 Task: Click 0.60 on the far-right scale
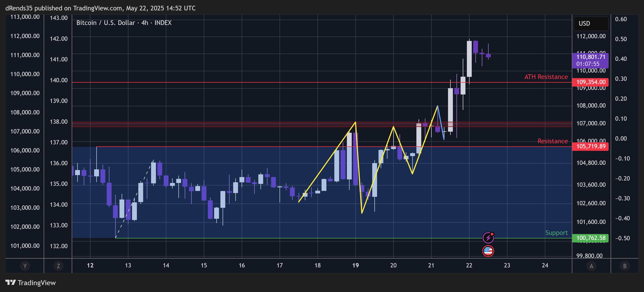[621, 19]
